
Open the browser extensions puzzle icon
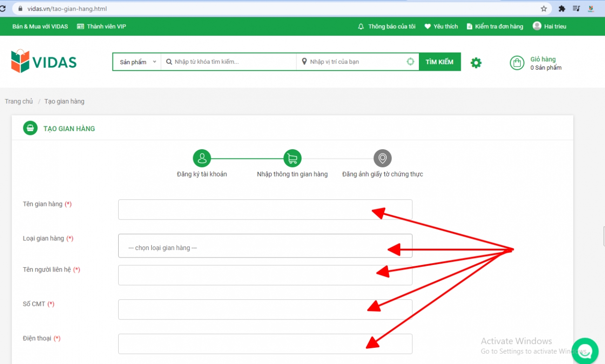pos(562,8)
